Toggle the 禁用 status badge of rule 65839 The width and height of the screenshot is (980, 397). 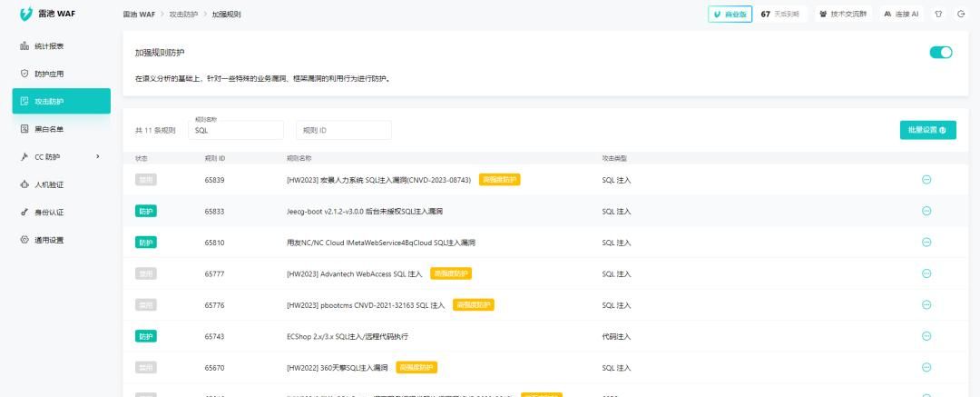(145, 180)
